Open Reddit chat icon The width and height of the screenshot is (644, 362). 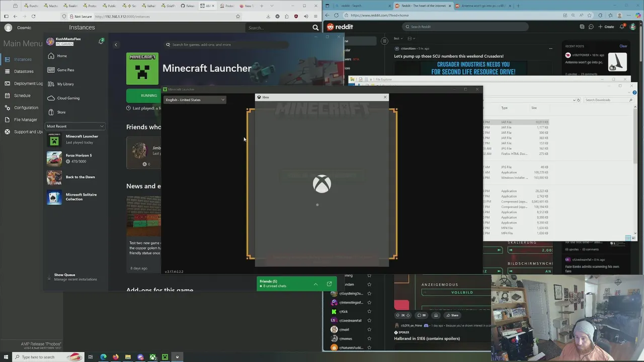591,27
